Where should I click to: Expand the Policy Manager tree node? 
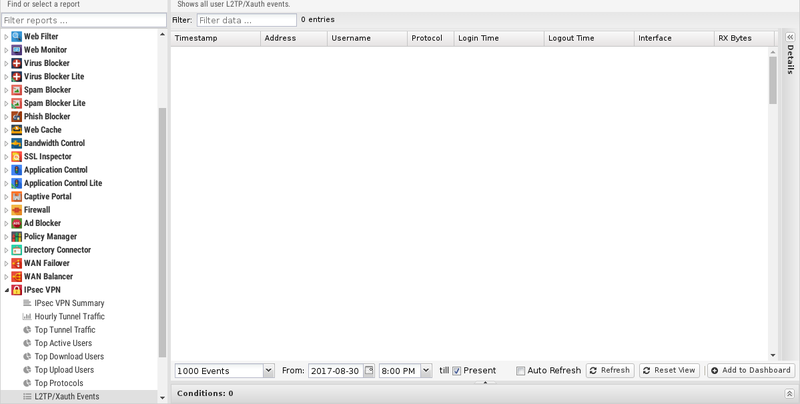(6, 237)
